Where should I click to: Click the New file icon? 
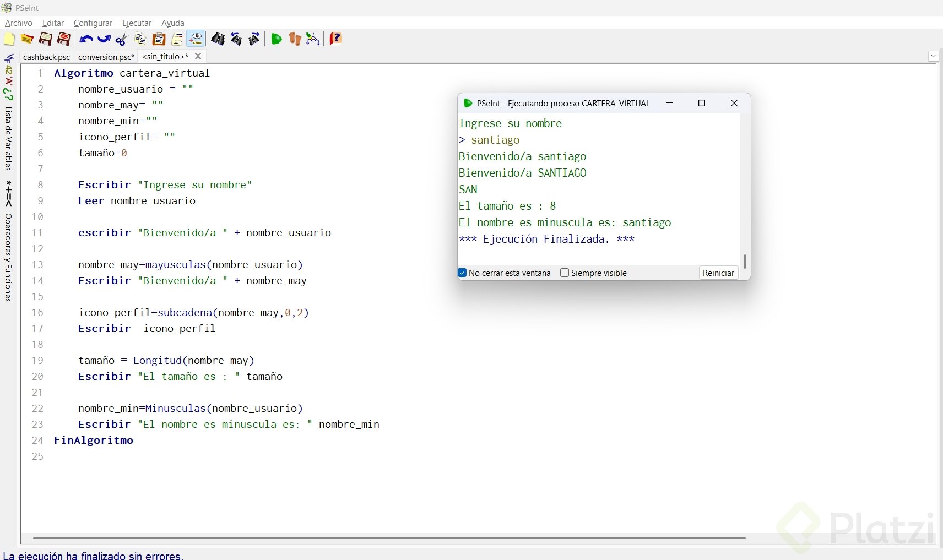tap(9, 39)
